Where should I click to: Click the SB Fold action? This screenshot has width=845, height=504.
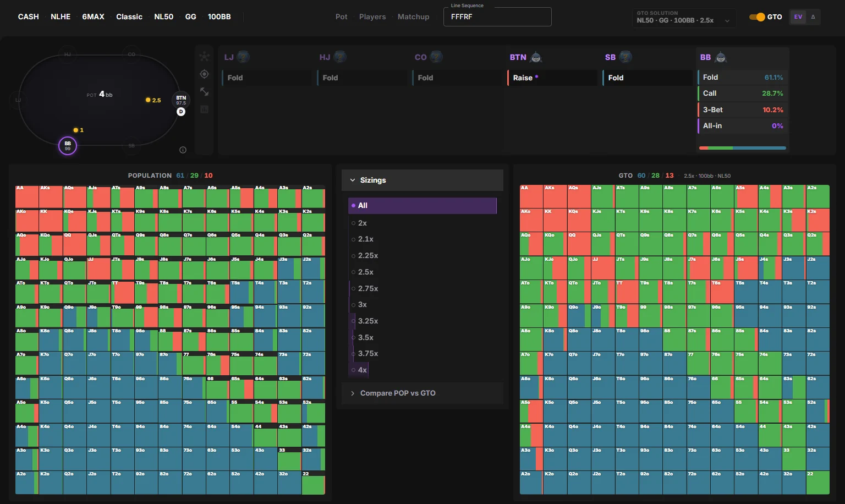(x=648, y=78)
